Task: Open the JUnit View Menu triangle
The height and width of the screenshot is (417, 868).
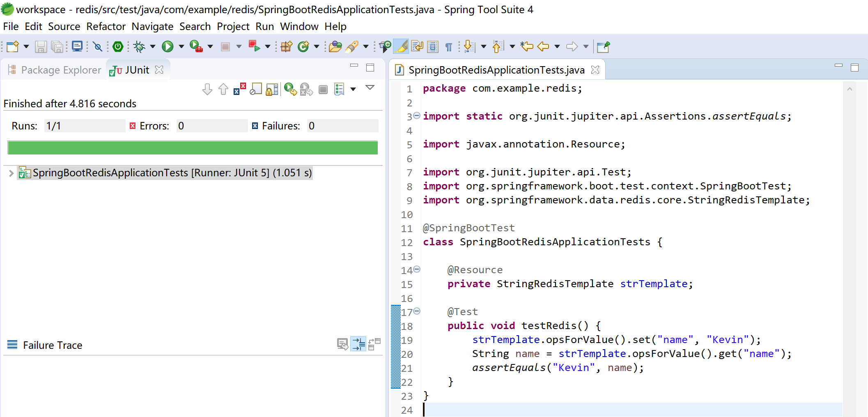Action: [370, 88]
